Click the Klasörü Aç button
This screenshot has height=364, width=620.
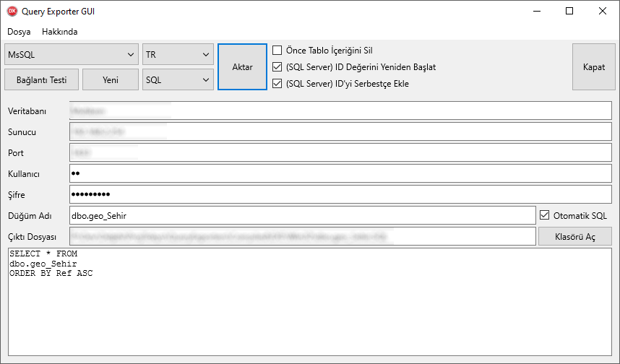click(575, 237)
